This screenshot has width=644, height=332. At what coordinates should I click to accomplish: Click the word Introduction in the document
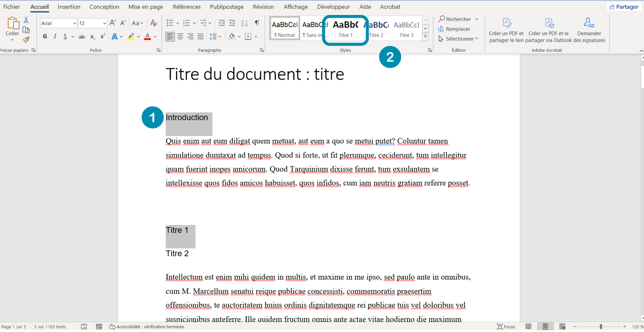[187, 117]
